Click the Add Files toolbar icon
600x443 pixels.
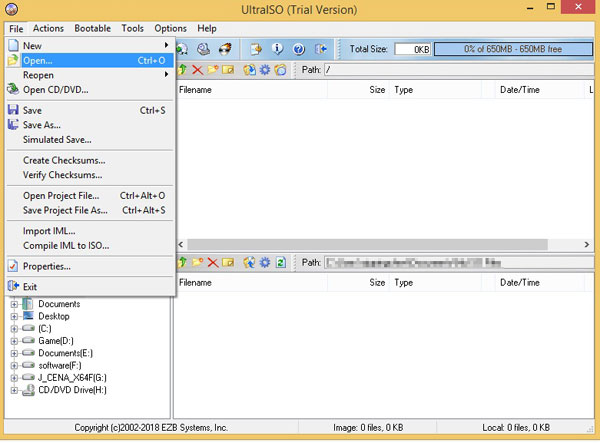[x=256, y=49]
